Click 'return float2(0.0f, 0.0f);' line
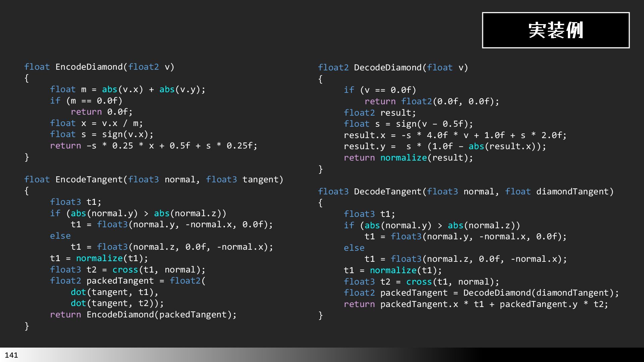Image resolution: width=644 pixels, height=362 pixels. click(x=432, y=102)
